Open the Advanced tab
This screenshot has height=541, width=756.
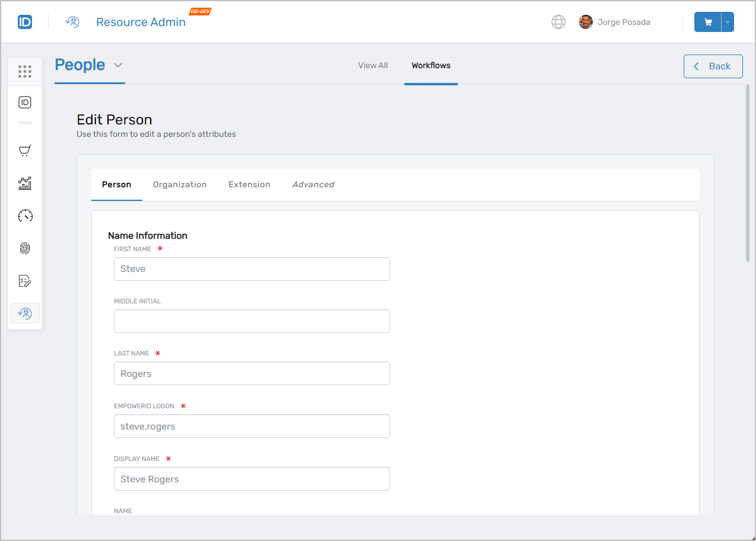[313, 185]
